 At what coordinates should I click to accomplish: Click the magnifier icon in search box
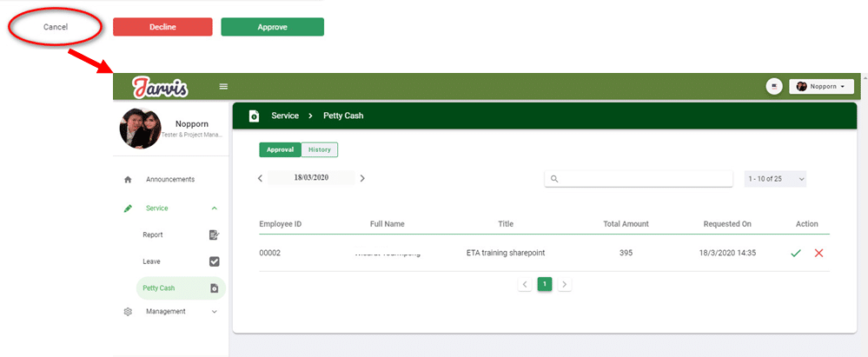[x=554, y=179]
